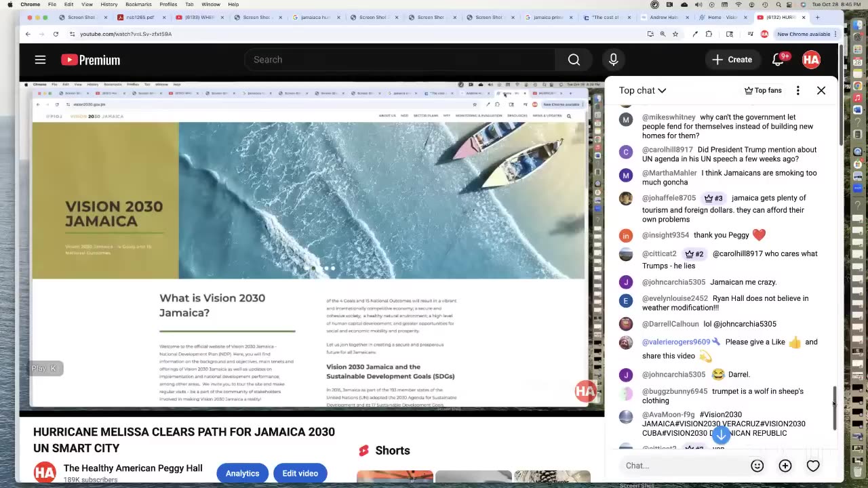Open the History menu
The image size is (868, 488).
[x=108, y=5]
